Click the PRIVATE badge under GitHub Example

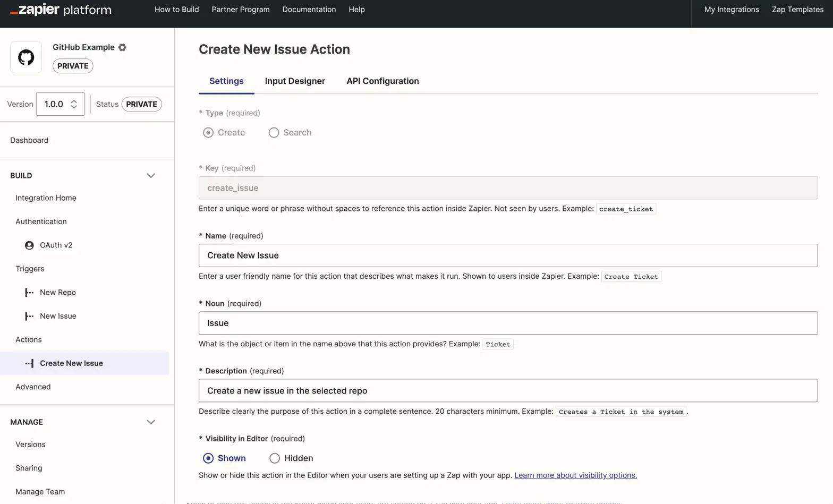73,66
